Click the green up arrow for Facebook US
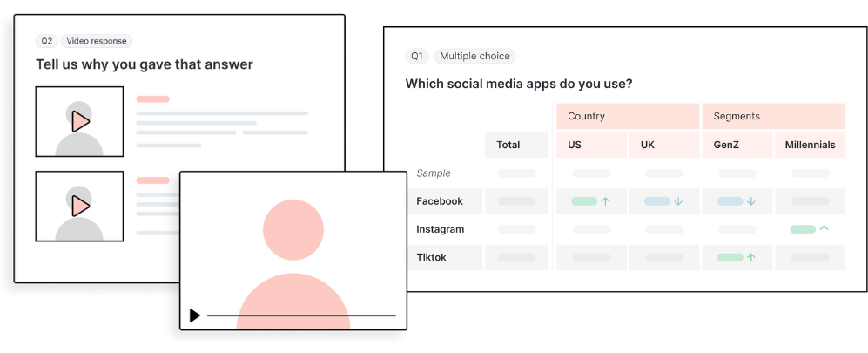 [605, 201]
